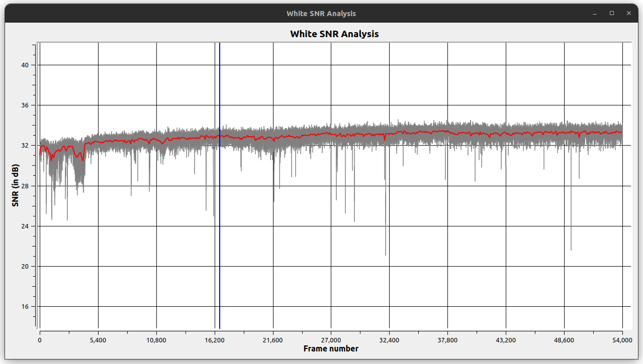Image resolution: width=643 pixels, height=364 pixels.
Task: Click the window title bar text
Action: pyautogui.click(x=321, y=14)
